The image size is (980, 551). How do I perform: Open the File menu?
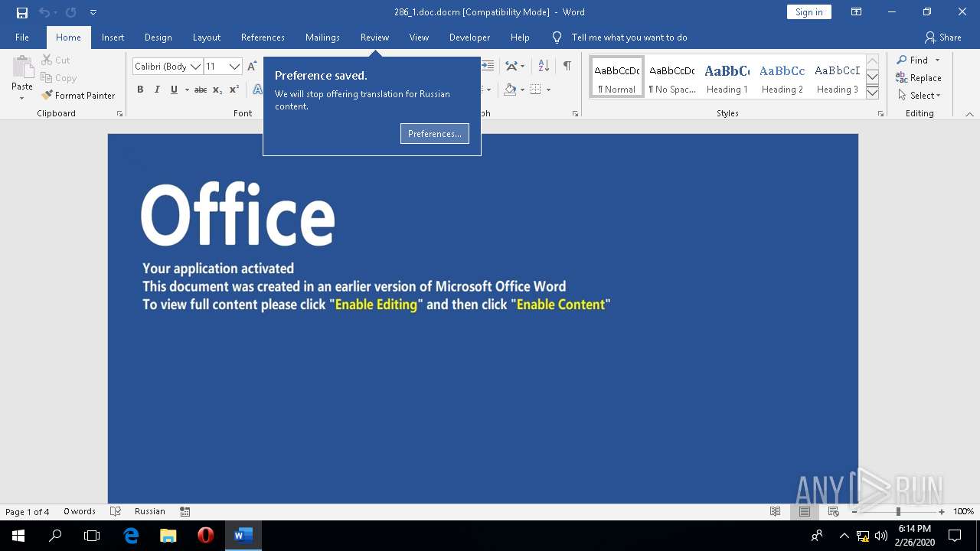click(22, 37)
